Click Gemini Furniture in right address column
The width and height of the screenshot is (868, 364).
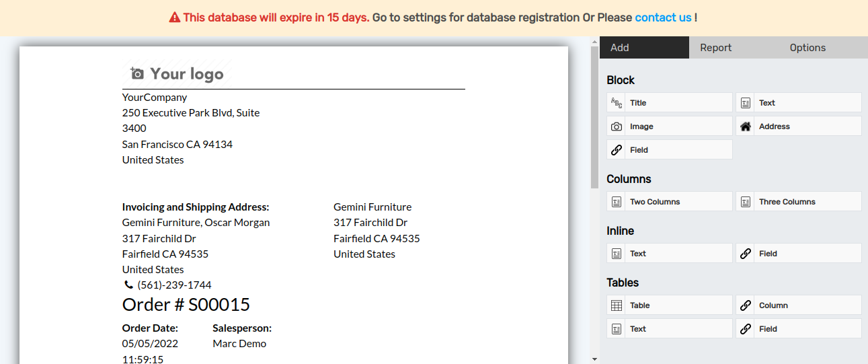(372, 207)
